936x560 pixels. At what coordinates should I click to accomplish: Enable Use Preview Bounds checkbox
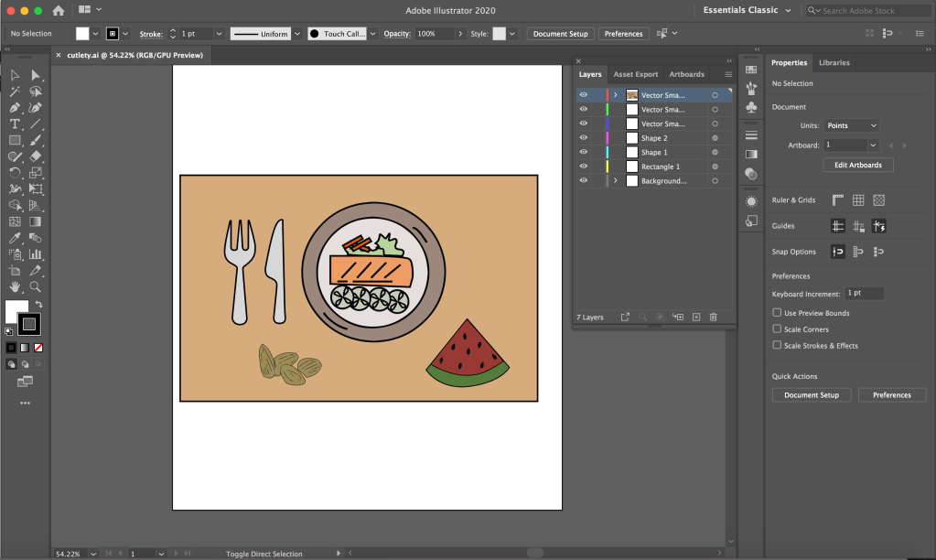(x=777, y=313)
